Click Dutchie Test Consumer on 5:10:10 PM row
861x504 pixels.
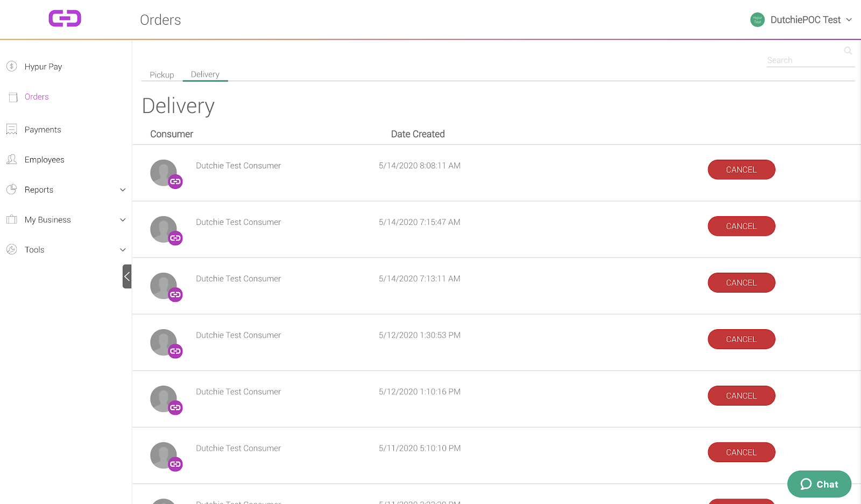coord(238,448)
